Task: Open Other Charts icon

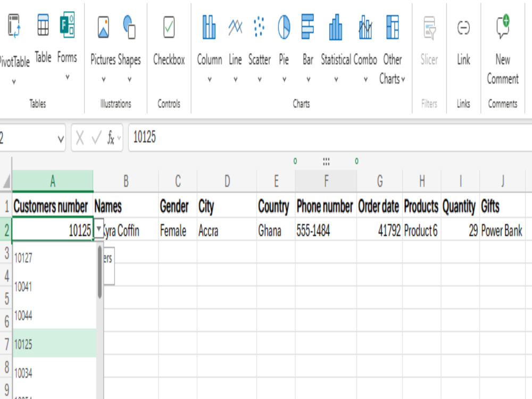Action: [393, 27]
